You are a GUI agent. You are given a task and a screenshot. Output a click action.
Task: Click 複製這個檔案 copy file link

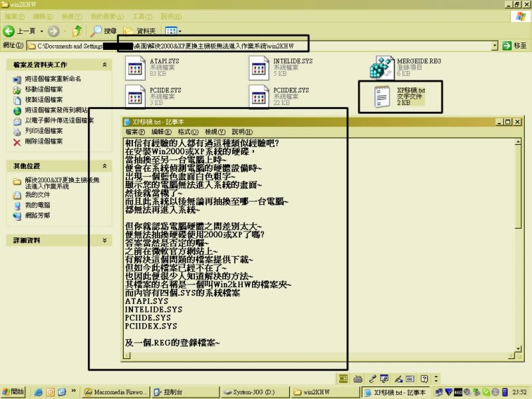(x=44, y=100)
